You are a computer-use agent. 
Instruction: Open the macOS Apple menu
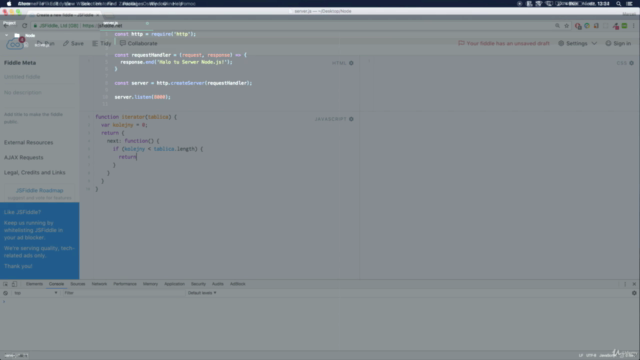[9, 4]
